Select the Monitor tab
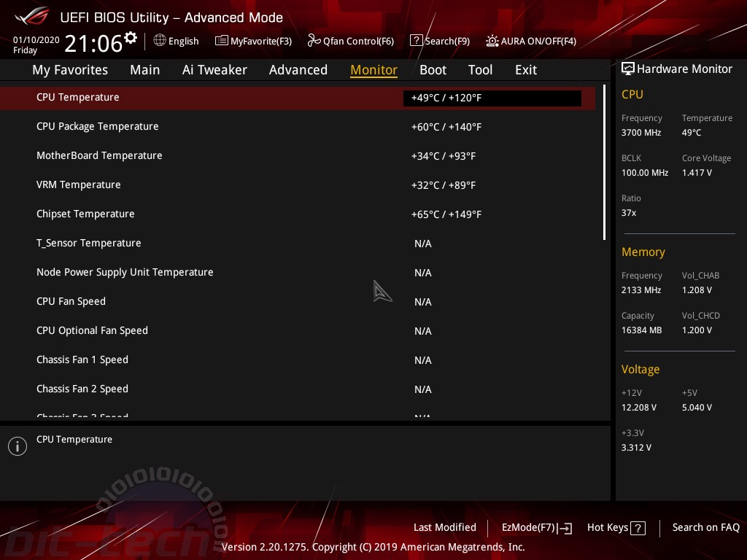The height and width of the screenshot is (560, 747). click(x=373, y=70)
